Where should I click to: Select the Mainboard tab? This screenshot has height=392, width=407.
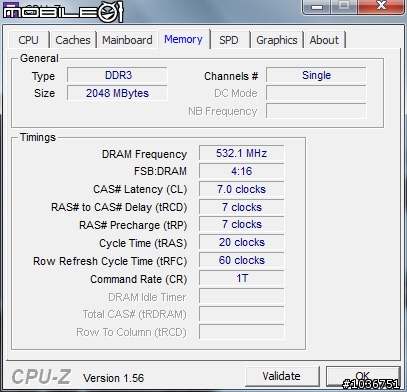127,40
